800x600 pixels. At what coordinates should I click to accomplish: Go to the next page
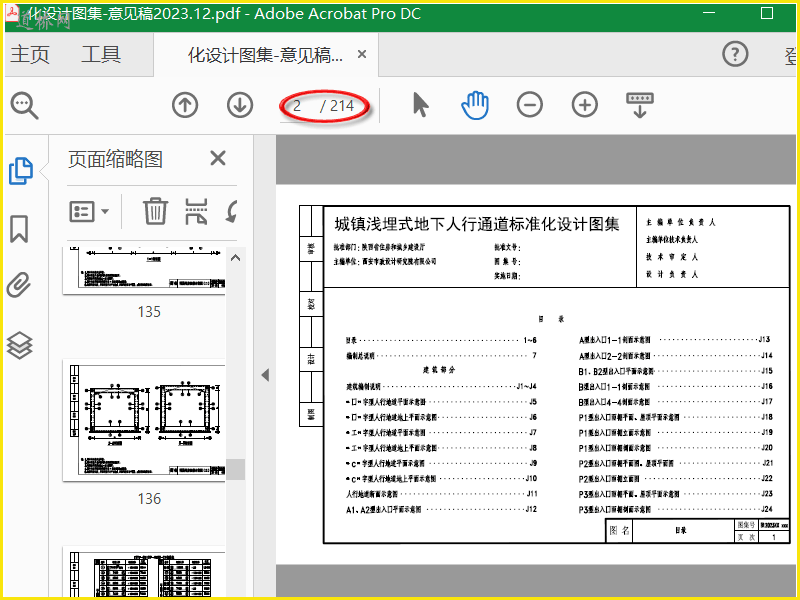(240, 105)
